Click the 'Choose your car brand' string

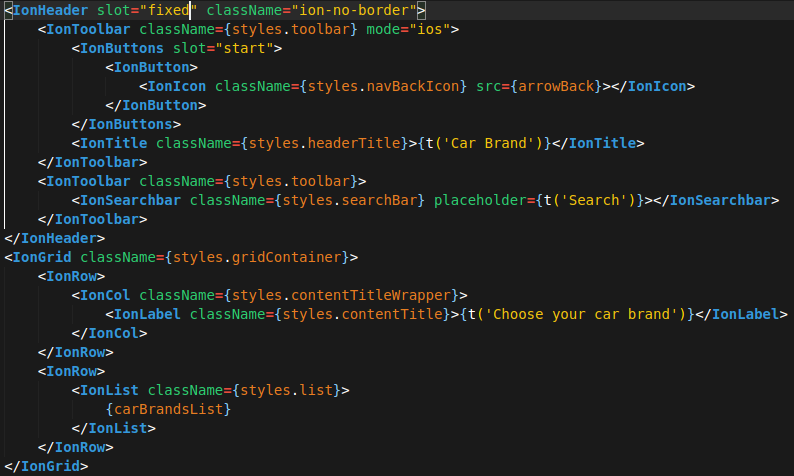coord(581,314)
